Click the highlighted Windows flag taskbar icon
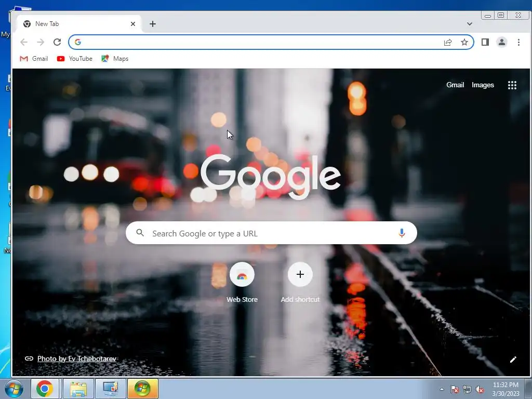 [142, 389]
